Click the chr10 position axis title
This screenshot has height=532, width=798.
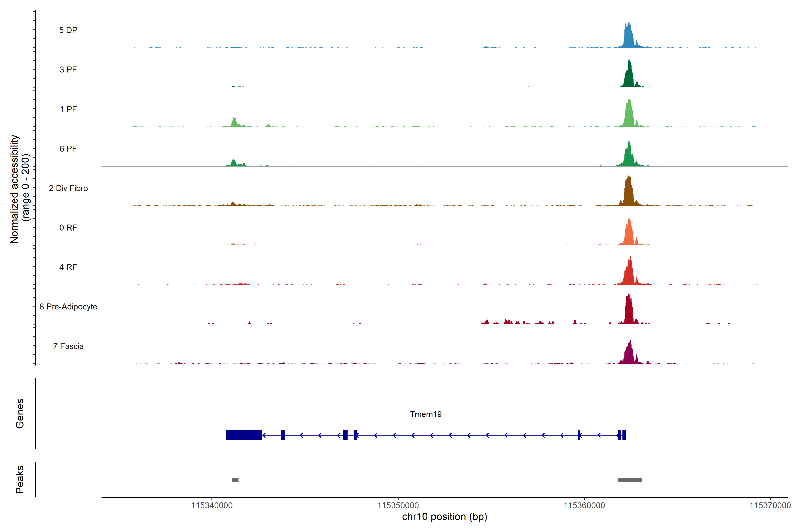point(444,517)
